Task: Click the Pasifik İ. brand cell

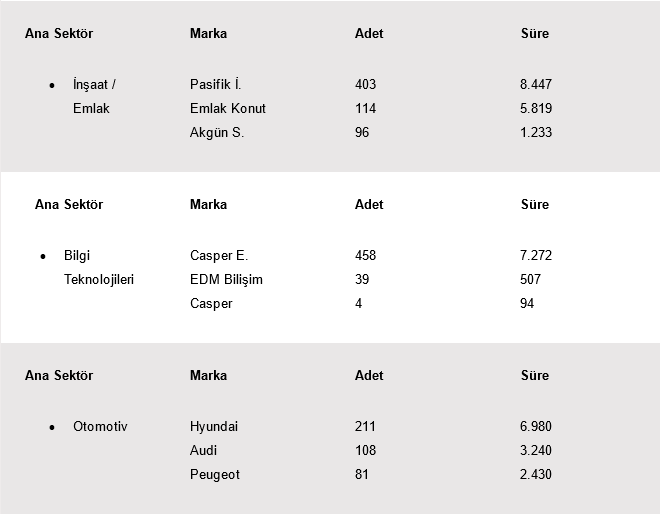Action: [216, 85]
